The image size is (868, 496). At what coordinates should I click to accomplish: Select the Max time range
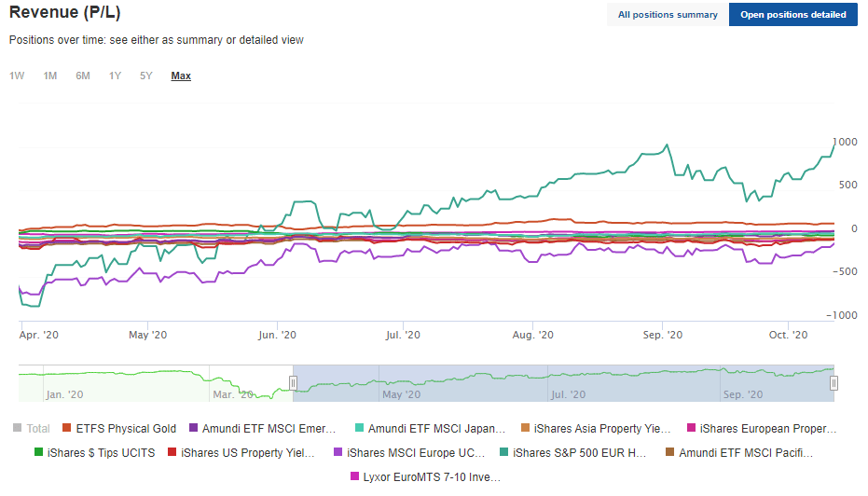[x=181, y=76]
